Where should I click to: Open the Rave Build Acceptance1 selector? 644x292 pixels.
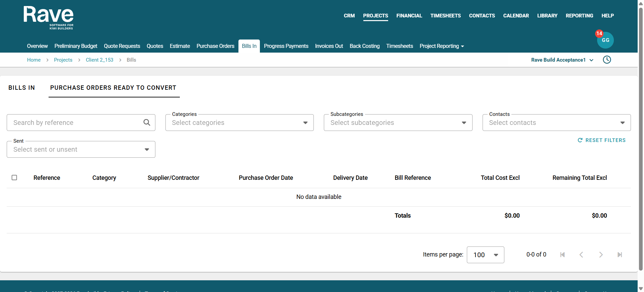tap(562, 60)
